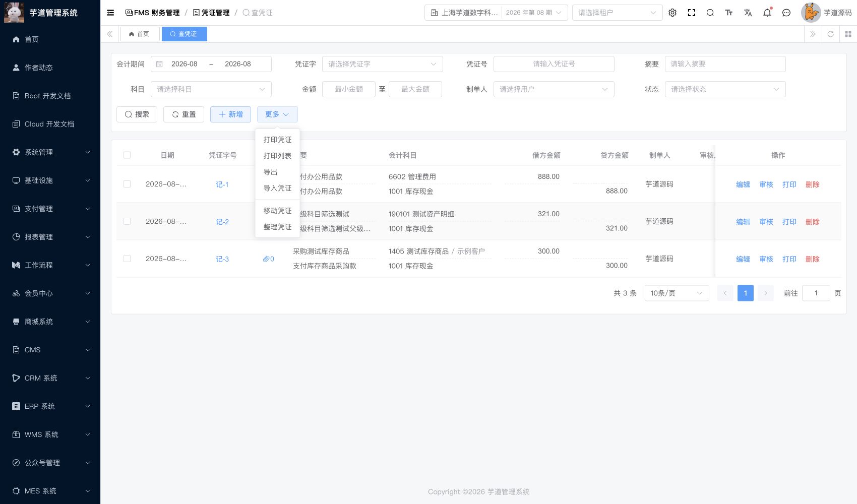Click the user avatar 芋道源码

[x=811, y=13]
